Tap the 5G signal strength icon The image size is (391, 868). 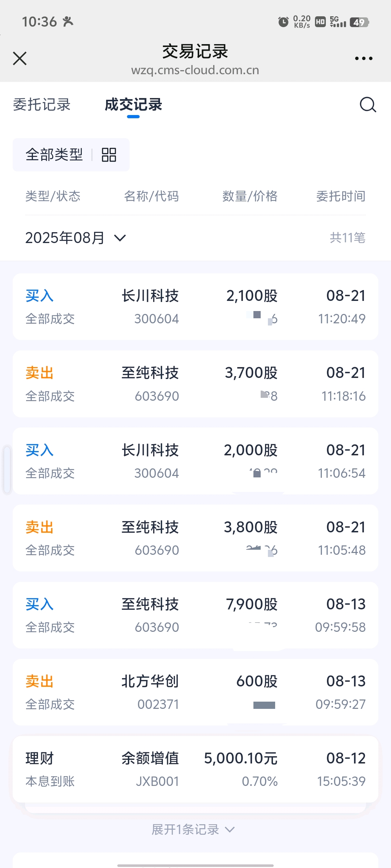[338, 22]
